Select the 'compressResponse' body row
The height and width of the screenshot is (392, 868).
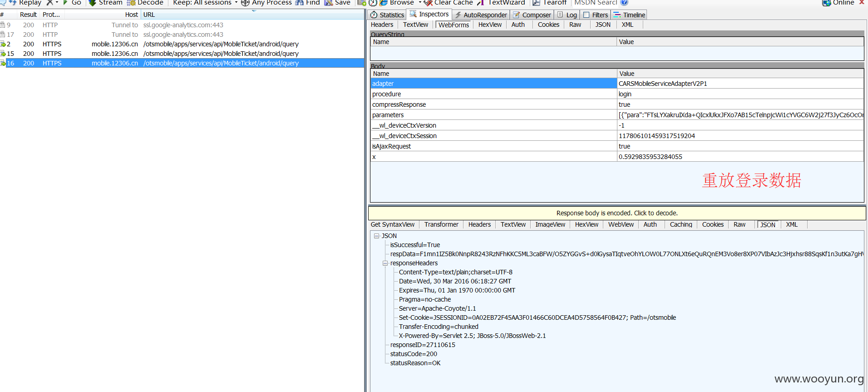click(617, 104)
